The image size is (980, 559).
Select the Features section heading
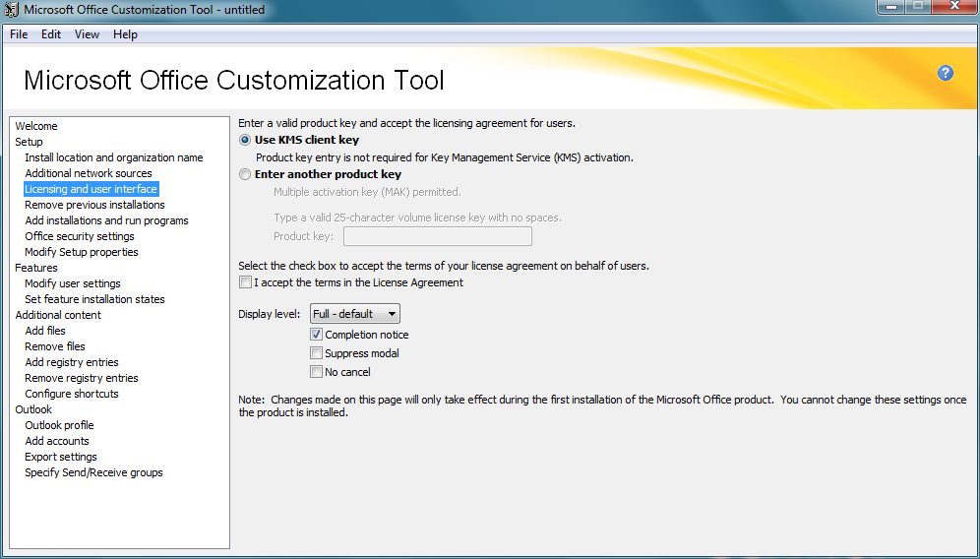point(36,268)
